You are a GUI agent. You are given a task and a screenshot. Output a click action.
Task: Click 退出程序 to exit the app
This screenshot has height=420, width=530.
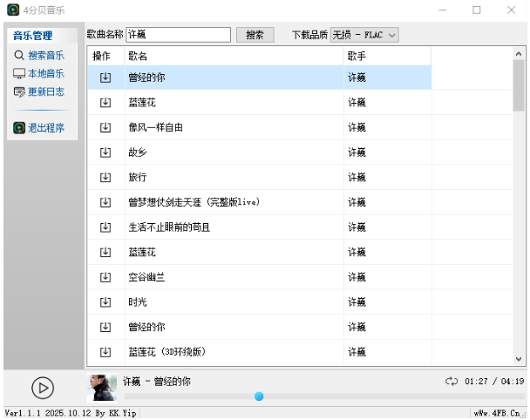pos(39,128)
